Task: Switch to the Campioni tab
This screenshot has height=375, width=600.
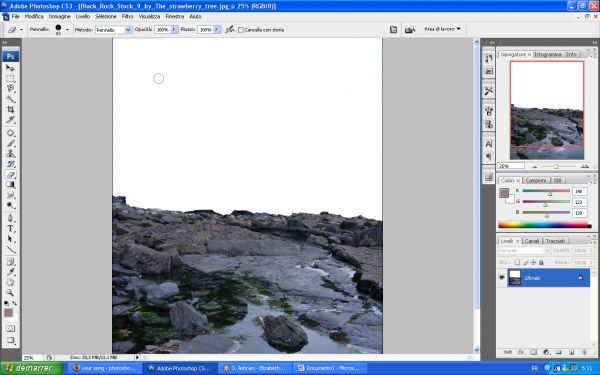Action: (536, 180)
